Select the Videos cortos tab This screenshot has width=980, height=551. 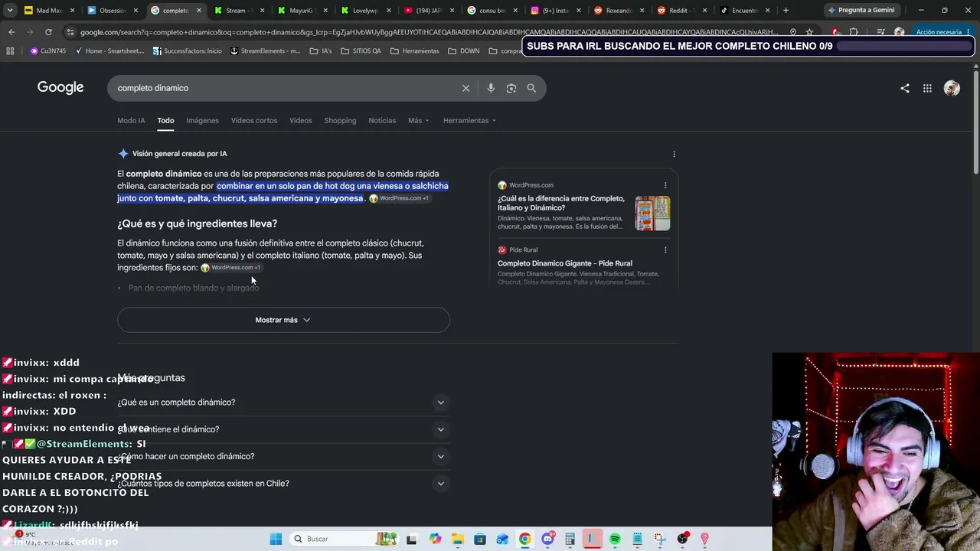pyautogui.click(x=254, y=120)
